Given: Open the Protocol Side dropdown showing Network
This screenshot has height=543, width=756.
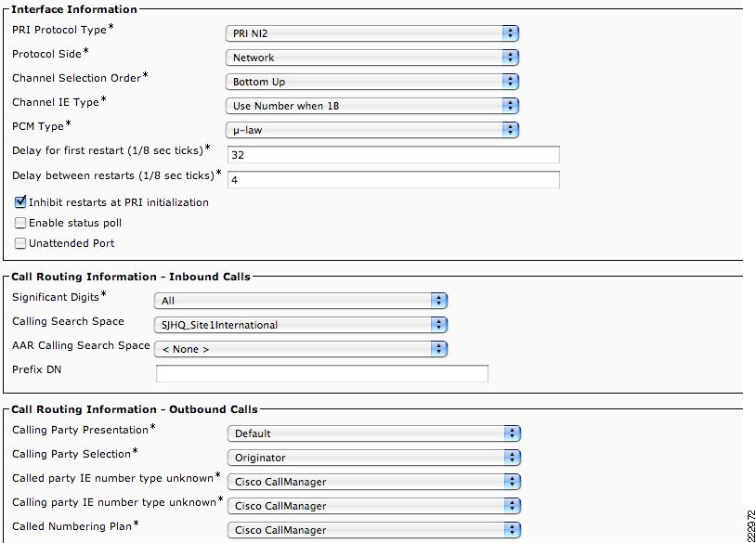Looking at the screenshot, I should click(371, 58).
